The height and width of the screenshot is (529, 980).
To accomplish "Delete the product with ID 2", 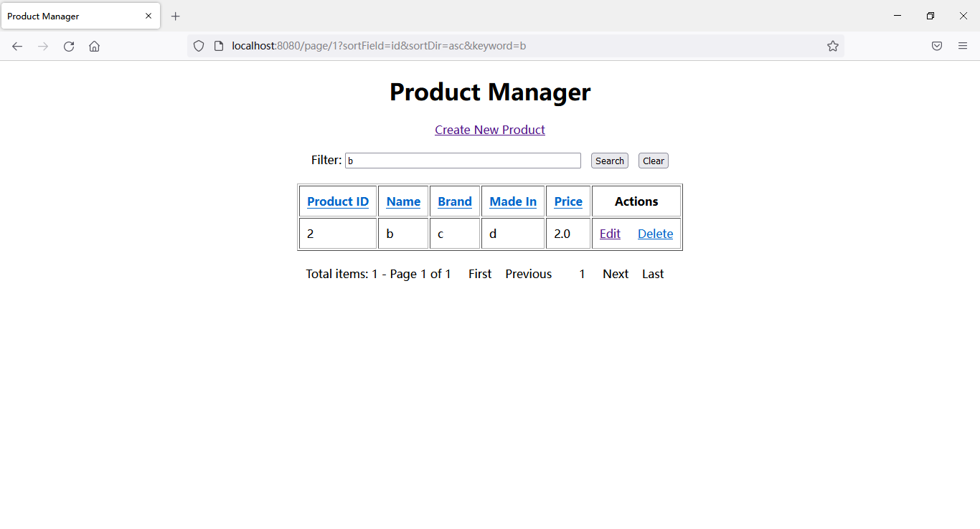I will tap(655, 233).
